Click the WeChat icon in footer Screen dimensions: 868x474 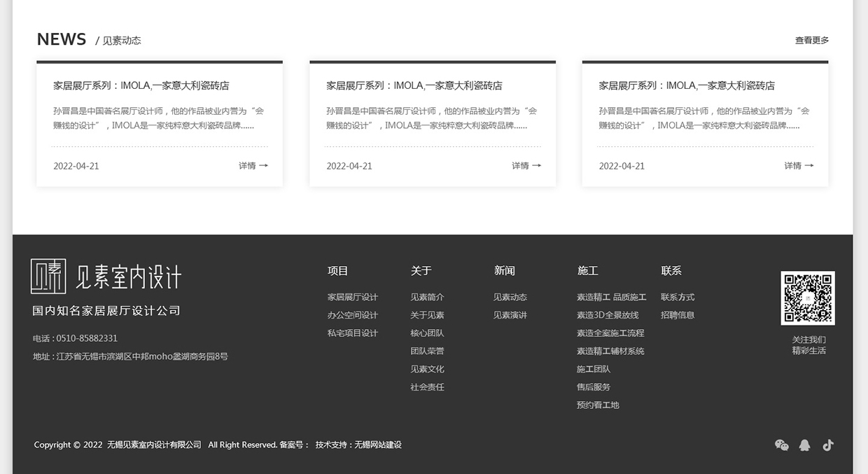click(781, 445)
